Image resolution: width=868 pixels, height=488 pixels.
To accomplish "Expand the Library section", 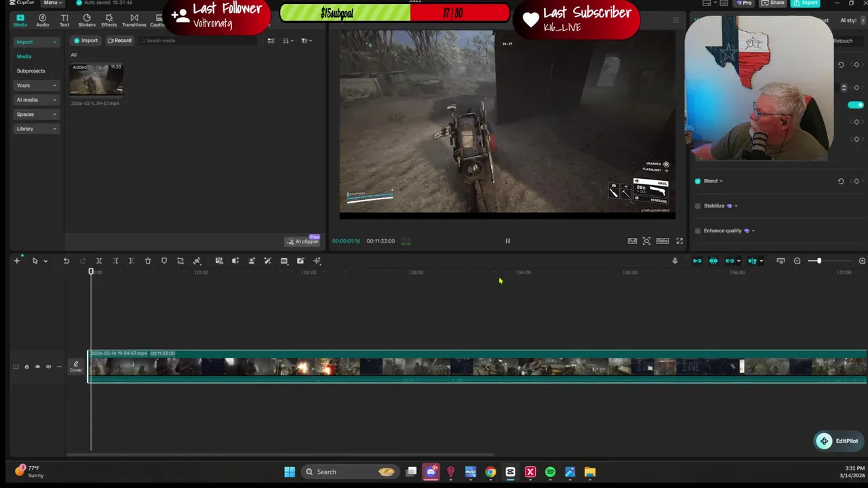I will coord(37,129).
